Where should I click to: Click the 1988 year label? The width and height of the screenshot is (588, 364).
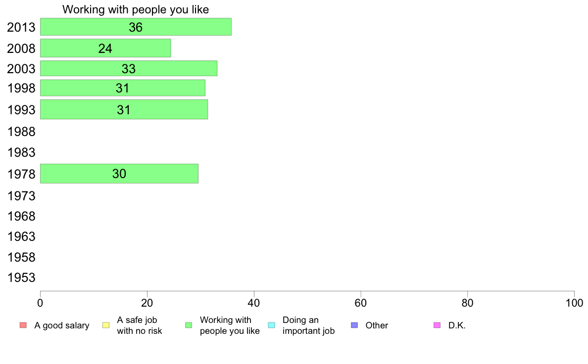click(21, 132)
